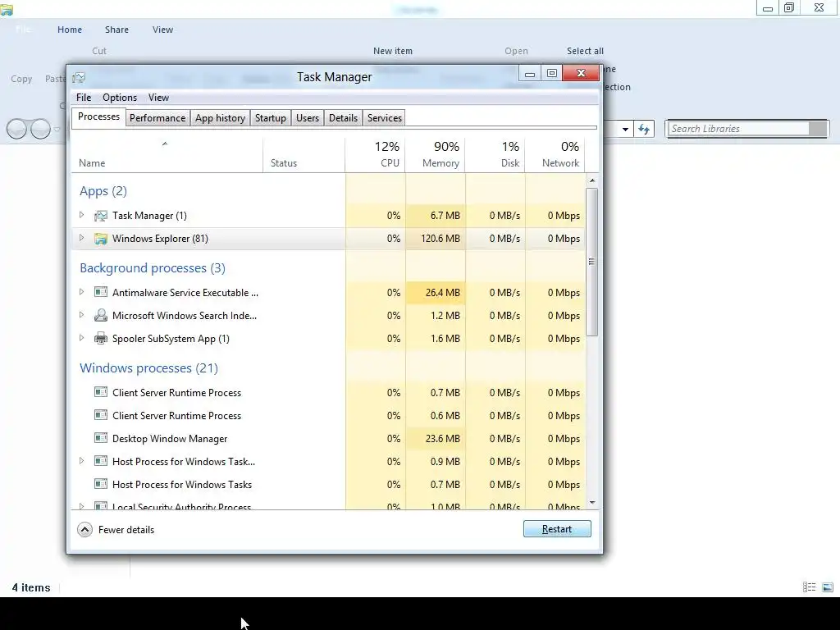Image resolution: width=840 pixels, height=630 pixels.
Task: Open the Task Manager Options menu
Action: [x=120, y=98]
